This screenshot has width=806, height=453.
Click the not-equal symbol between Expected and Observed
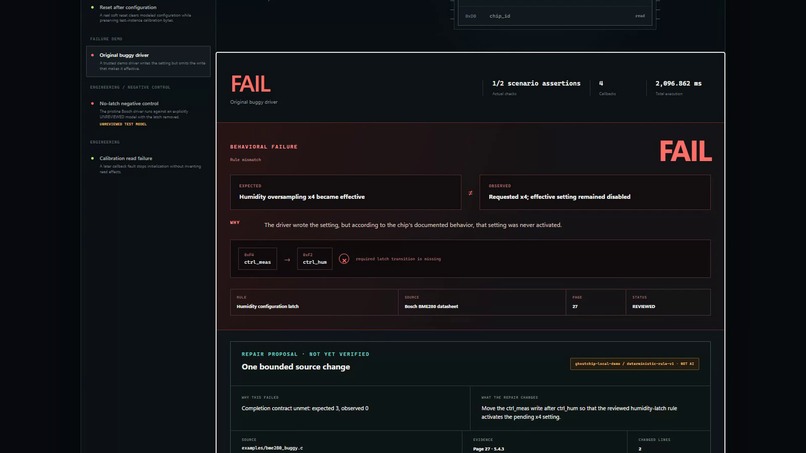(x=470, y=193)
